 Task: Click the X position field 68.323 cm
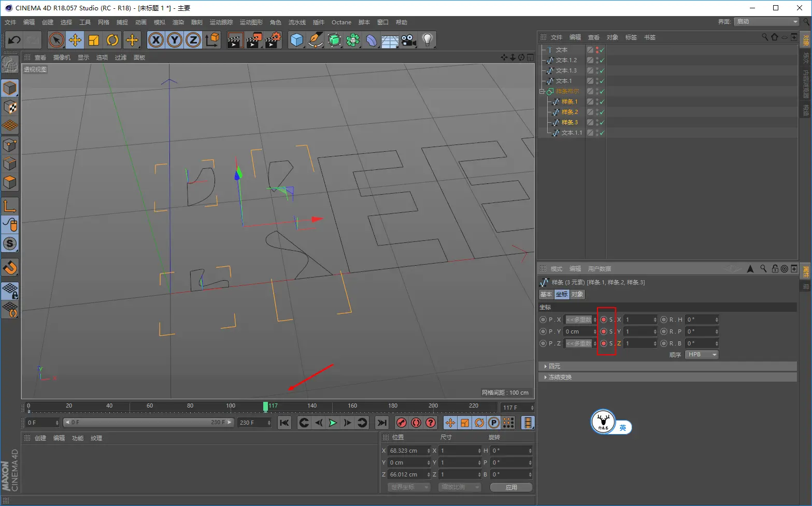(x=409, y=451)
